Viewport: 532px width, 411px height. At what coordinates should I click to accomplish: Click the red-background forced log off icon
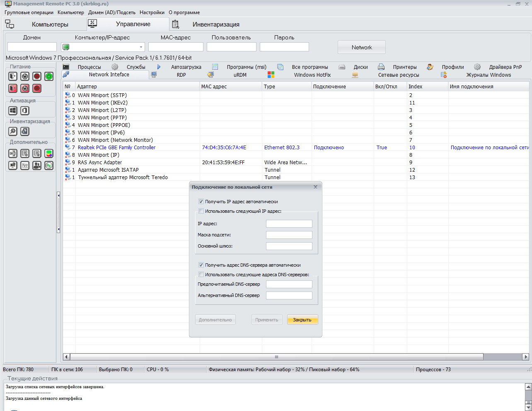(13, 88)
